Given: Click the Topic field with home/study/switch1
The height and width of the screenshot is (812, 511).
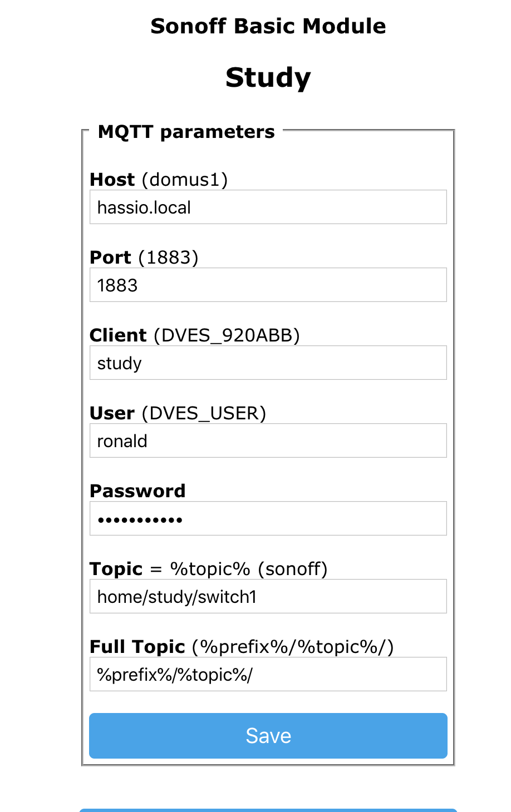Looking at the screenshot, I should click(268, 597).
